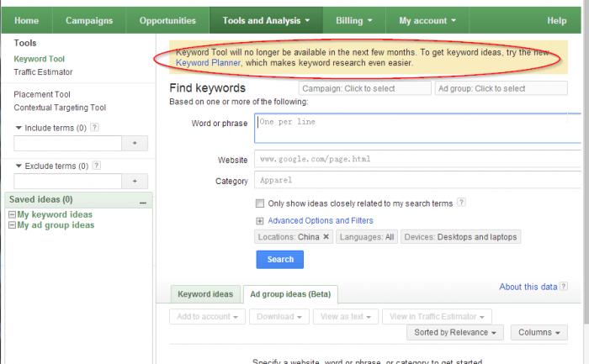Add exclude term with plus button
This screenshot has width=589, height=364.
(x=135, y=182)
